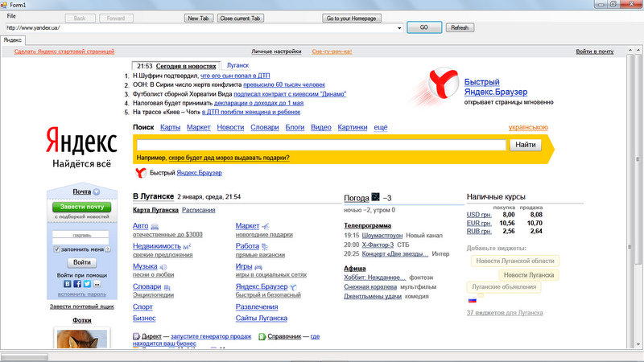Click вспомнить пароль link
The height and width of the screenshot is (362, 644).
[x=82, y=294]
